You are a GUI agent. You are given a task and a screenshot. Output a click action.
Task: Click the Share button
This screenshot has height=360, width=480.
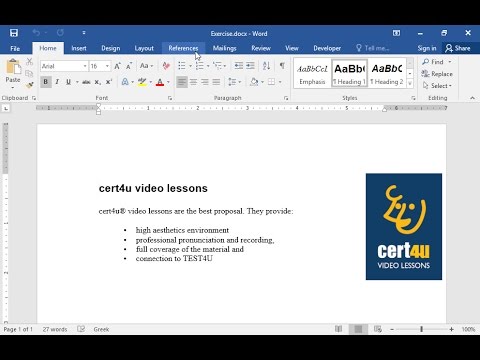point(458,48)
